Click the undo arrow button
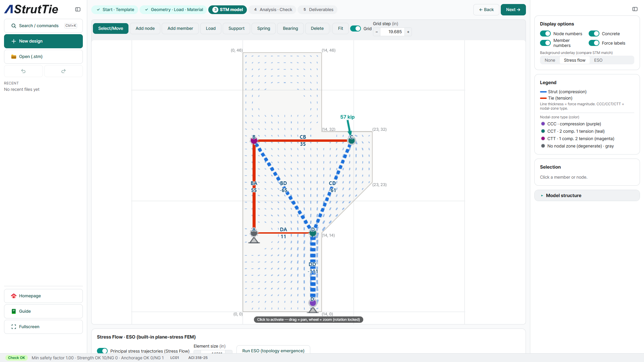 (x=23, y=71)
